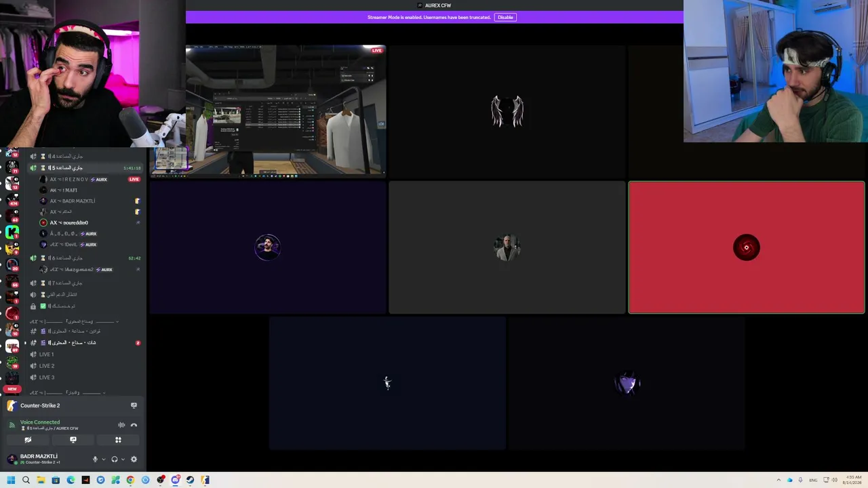Open voice Activities grid button
The width and height of the screenshot is (868, 488).
pos(118,440)
